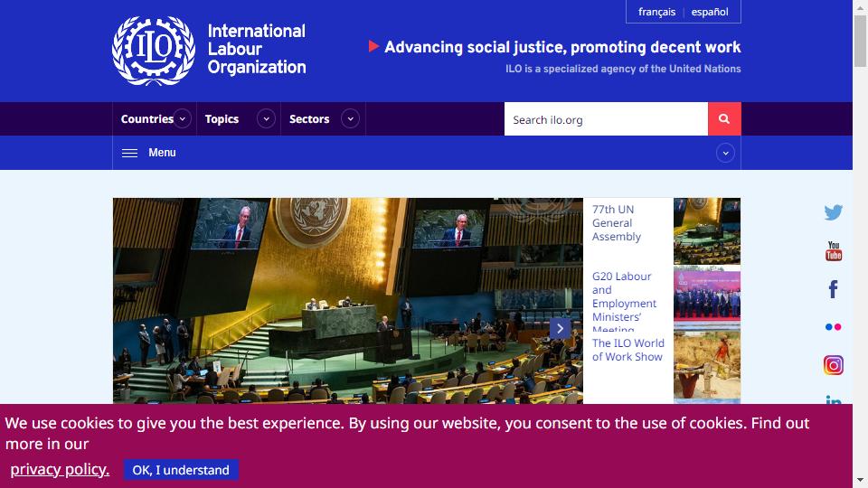Screen dimensions: 868x488
Task: Open the Countries menu item
Action: pos(147,119)
